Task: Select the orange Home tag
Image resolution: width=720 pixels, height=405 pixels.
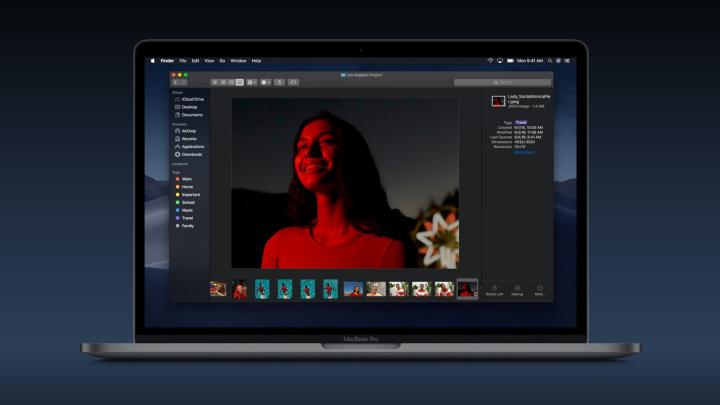Action: pyautogui.click(x=184, y=187)
